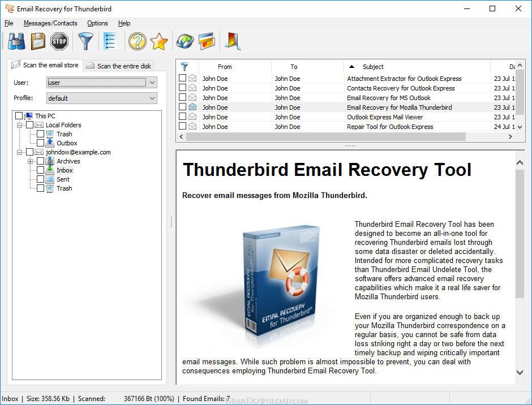Stop scanning with the STOP sign icon
Screen dimensions: 532x405
tap(59, 41)
